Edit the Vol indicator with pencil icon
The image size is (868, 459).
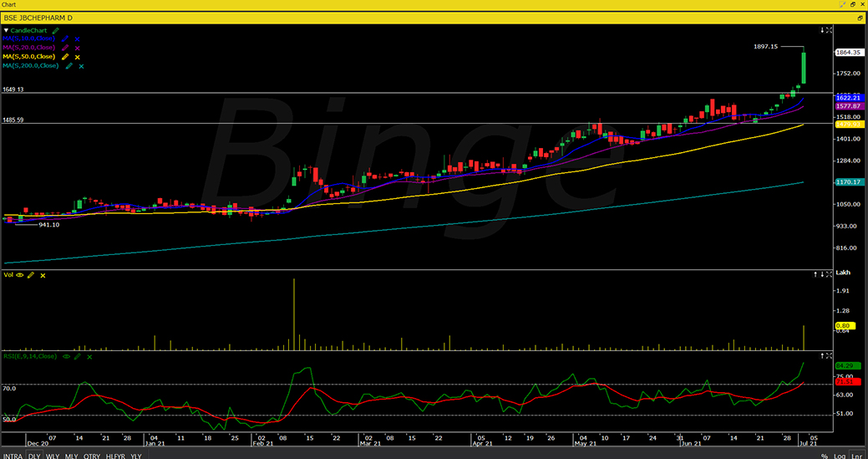pos(31,275)
